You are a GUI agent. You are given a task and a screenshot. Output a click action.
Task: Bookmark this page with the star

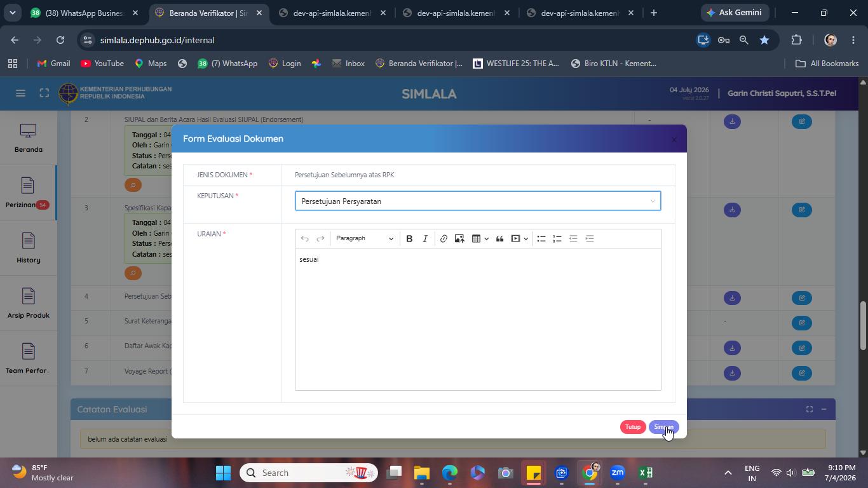(764, 40)
